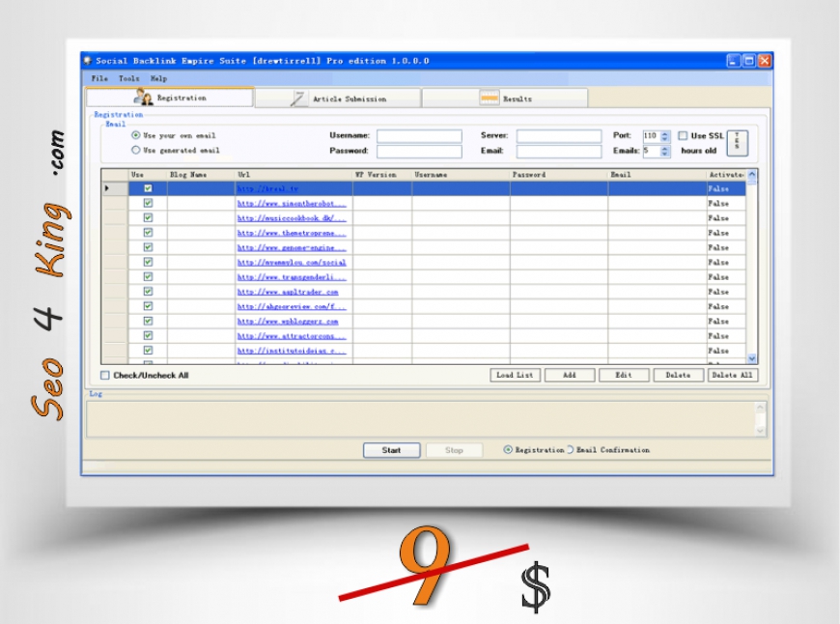Switch to the Registration tab

pyautogui.click(x=170, y=98)
